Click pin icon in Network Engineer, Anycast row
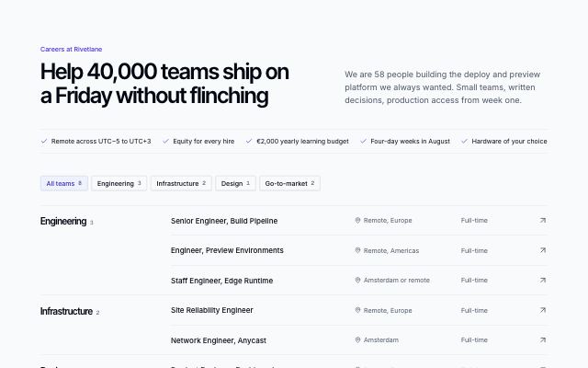 coord(357,340)
